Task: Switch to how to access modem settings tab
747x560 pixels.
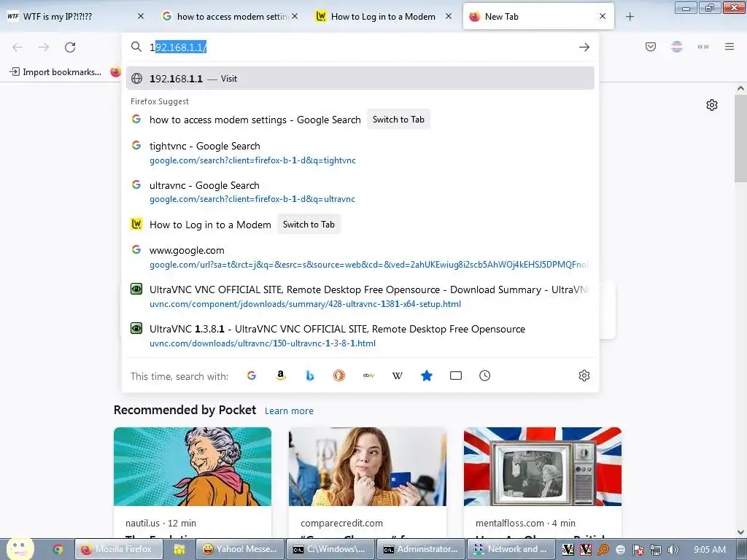Action: pyautogui.click(x=231, y=16)
